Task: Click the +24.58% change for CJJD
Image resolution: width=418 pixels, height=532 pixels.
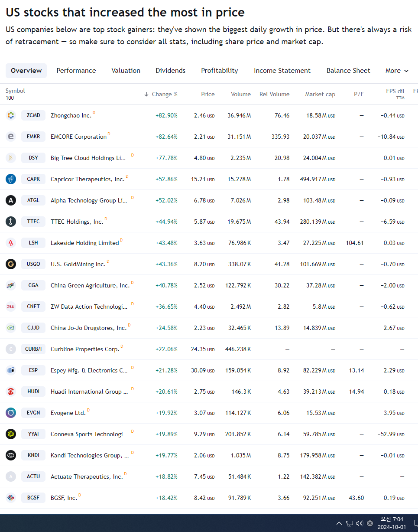Action: 166,328
